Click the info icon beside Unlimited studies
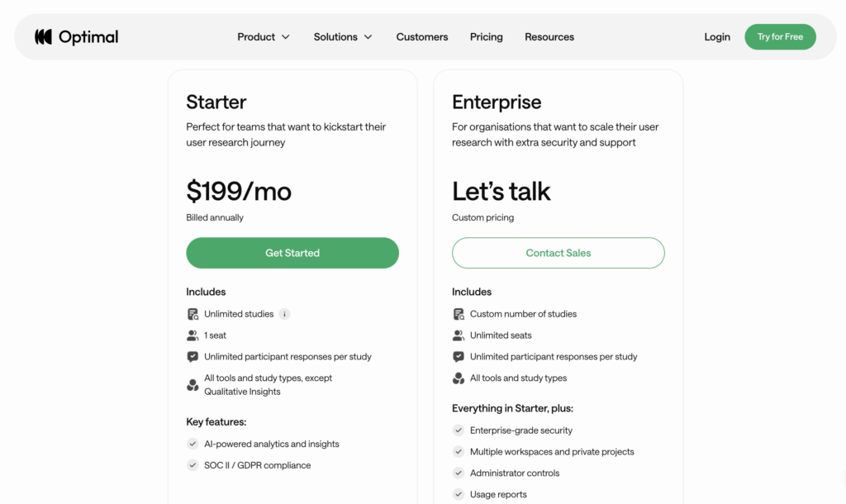The width and height of the screenshot is (846, 504). click(284, 314)
